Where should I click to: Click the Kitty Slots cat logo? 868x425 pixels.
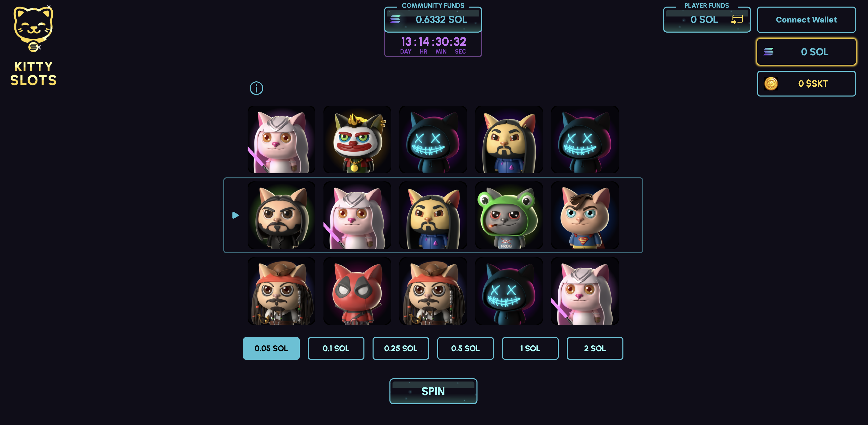[x=33, y=29]
